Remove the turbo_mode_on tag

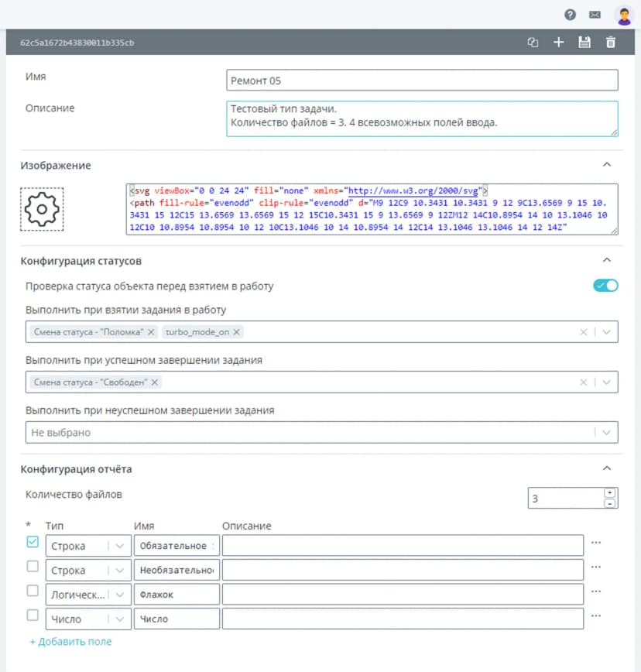236,332
